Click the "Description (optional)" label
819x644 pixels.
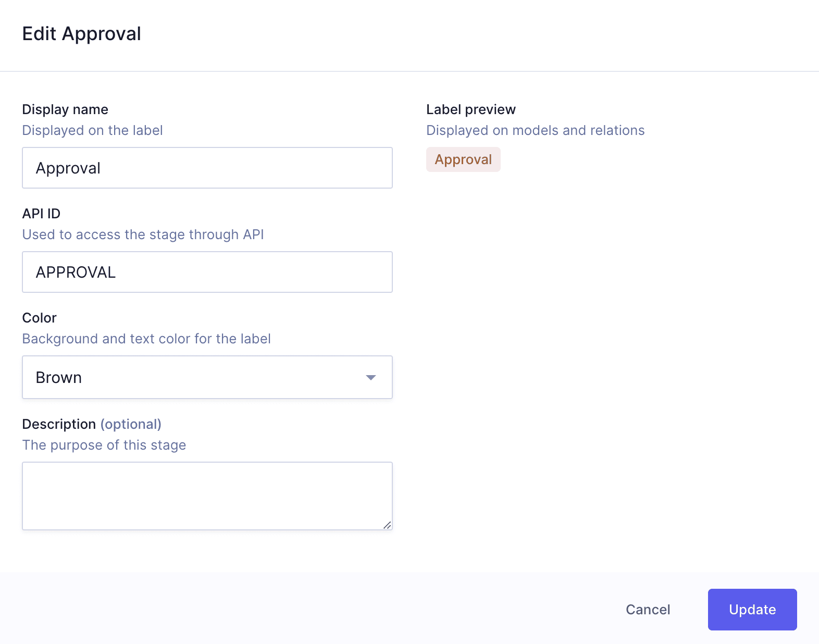[92, 424]
